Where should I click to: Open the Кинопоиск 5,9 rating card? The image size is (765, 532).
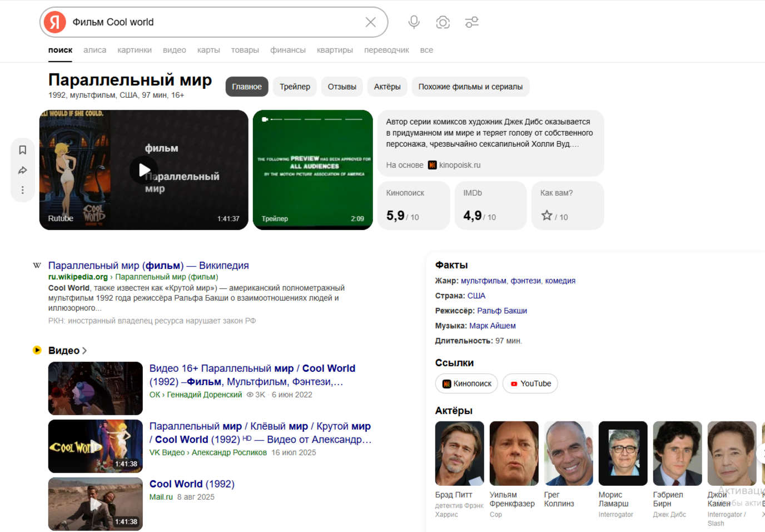click(414, 206)
